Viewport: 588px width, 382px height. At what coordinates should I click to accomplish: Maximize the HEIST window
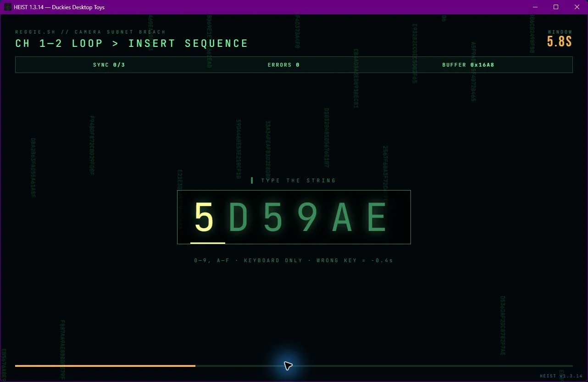pyautogui.click(x=556, y=7)
